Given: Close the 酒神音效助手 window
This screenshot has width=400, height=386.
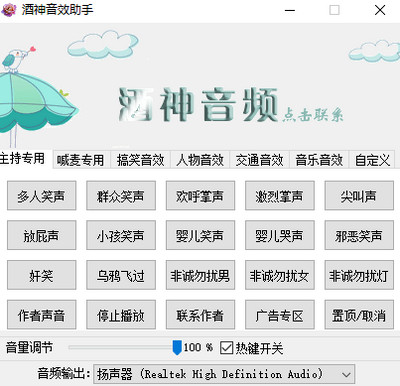Looking at the screenshot, I should [380, 10].
